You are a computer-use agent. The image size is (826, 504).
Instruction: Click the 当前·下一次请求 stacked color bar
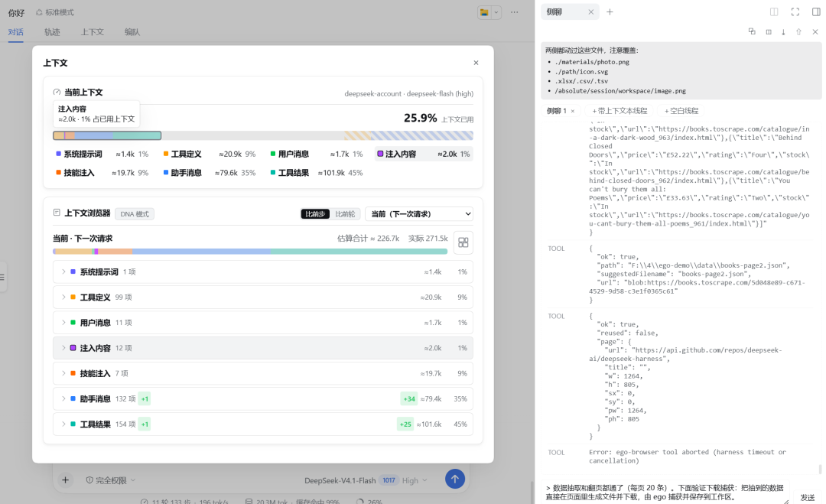tap(249, 252)
